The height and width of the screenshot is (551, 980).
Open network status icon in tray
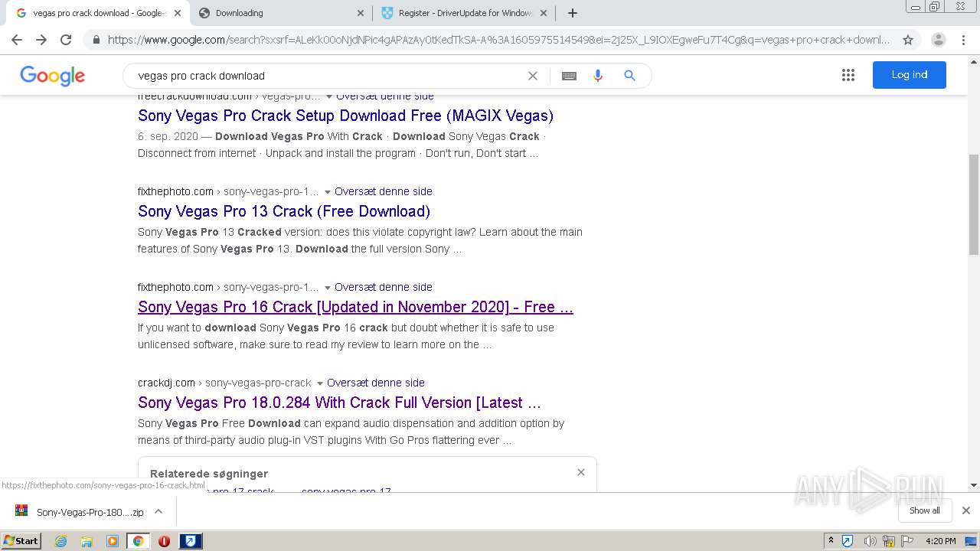[x=888, y=541]
